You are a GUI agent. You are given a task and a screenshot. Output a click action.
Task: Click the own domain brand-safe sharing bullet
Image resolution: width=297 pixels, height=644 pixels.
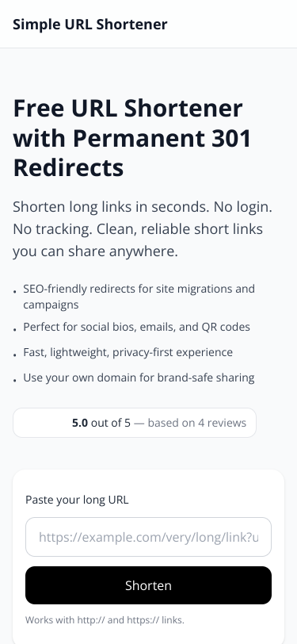139,378
